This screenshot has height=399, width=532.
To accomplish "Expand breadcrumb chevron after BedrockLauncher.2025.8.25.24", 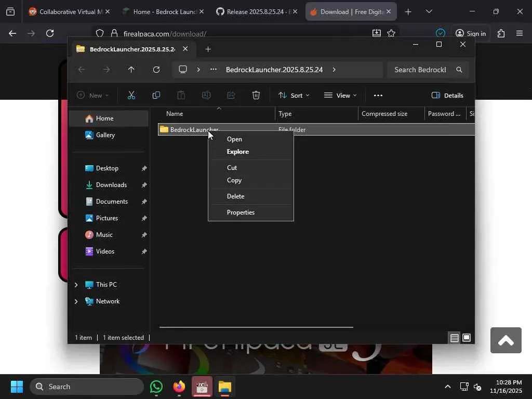I will [x=334, y=70].
